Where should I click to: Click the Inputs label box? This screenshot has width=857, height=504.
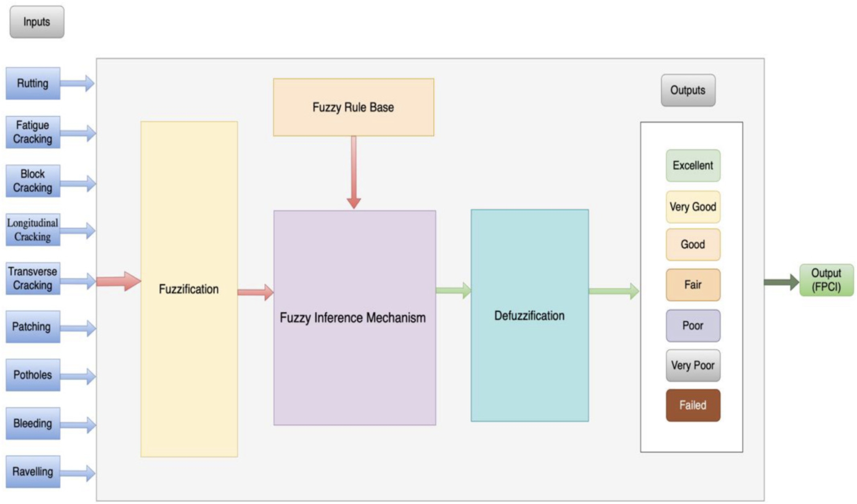pos(37,22)
